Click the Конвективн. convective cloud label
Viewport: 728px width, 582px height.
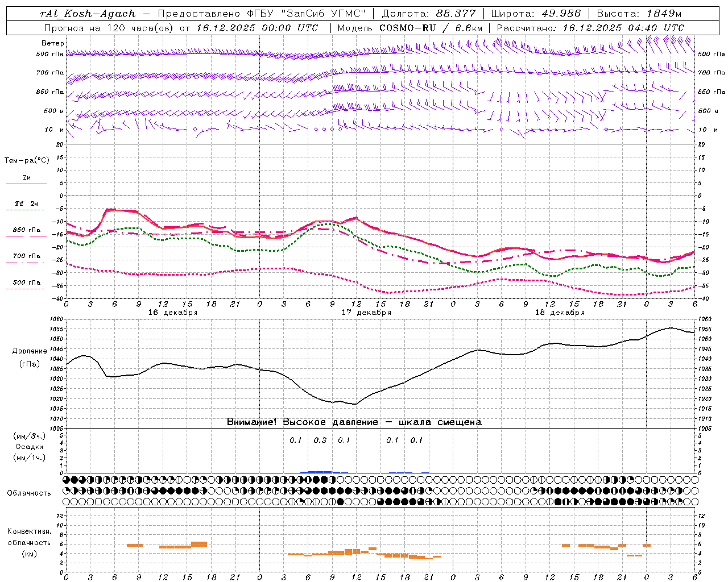coord(29,531)
